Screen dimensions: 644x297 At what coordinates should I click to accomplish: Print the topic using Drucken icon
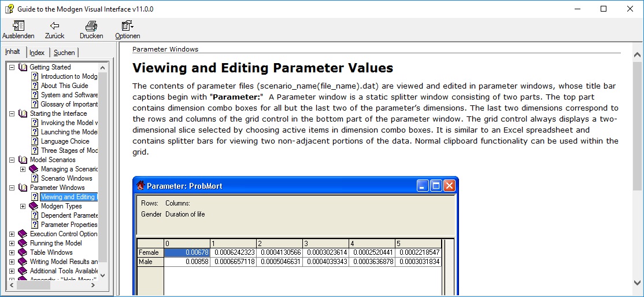coord(91,25)
